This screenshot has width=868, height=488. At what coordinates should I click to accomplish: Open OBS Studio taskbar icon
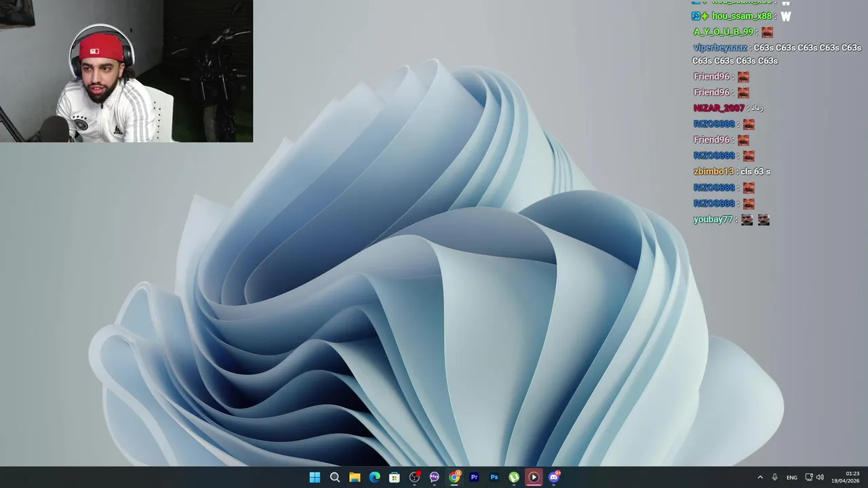414,477
